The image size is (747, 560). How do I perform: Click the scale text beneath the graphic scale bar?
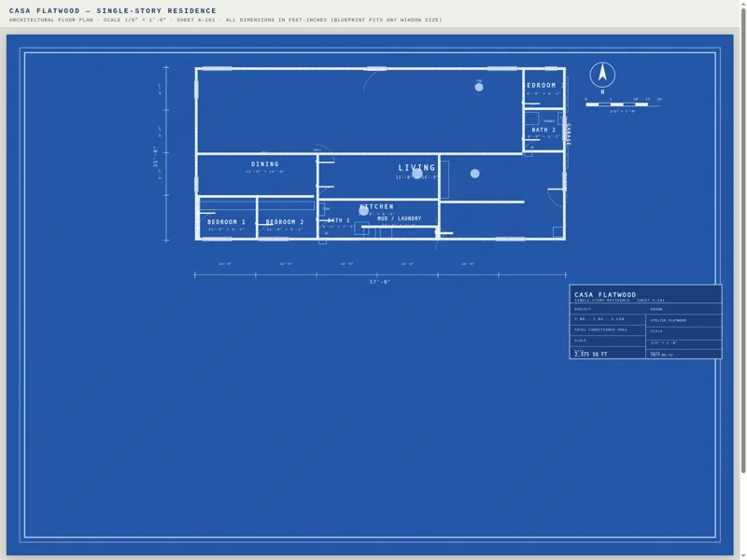pyautogui.click(x=623, y=111)
